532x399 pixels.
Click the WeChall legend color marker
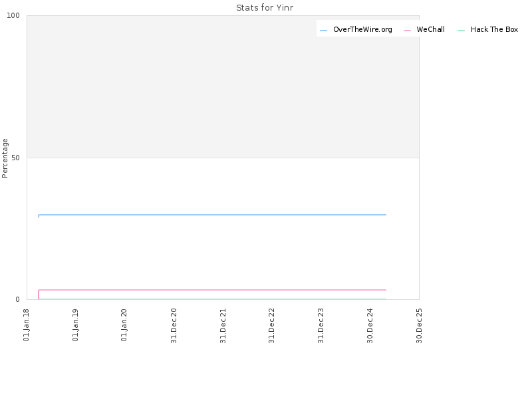click(407, 30)
